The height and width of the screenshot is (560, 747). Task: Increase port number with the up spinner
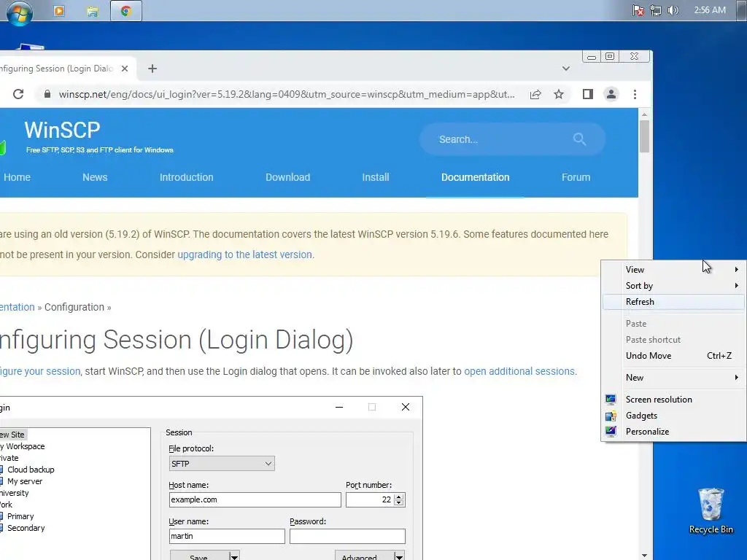tap(399, 496)
